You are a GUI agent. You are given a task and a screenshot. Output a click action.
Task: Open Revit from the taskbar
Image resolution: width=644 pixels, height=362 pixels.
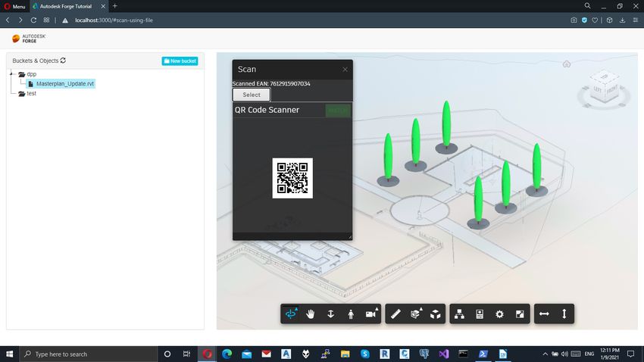click(x=384, y=354)
